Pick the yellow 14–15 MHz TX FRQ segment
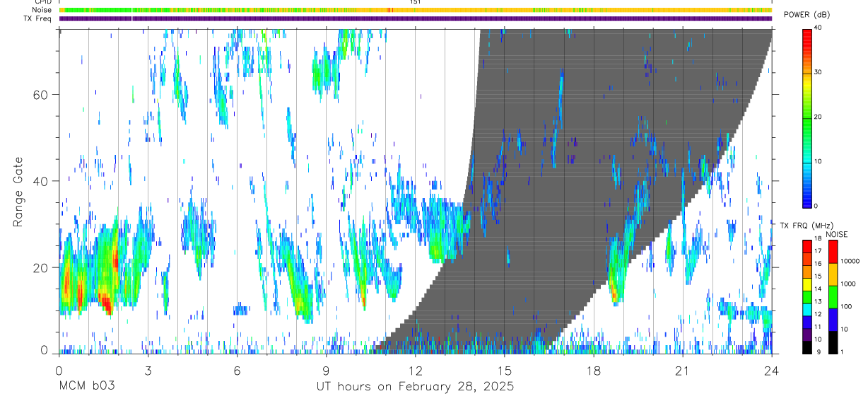Viewport: 868px width, 401px height. pyautogui.click(x=807, y=284)
